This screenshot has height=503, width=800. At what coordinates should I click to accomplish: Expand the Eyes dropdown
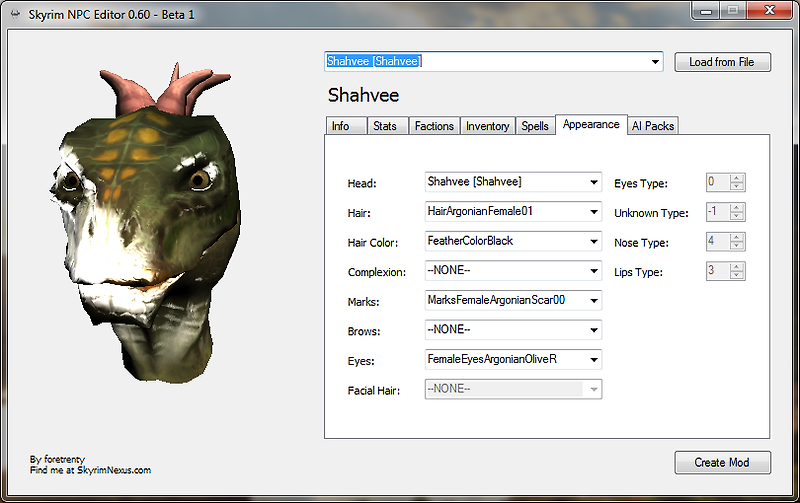594,360
